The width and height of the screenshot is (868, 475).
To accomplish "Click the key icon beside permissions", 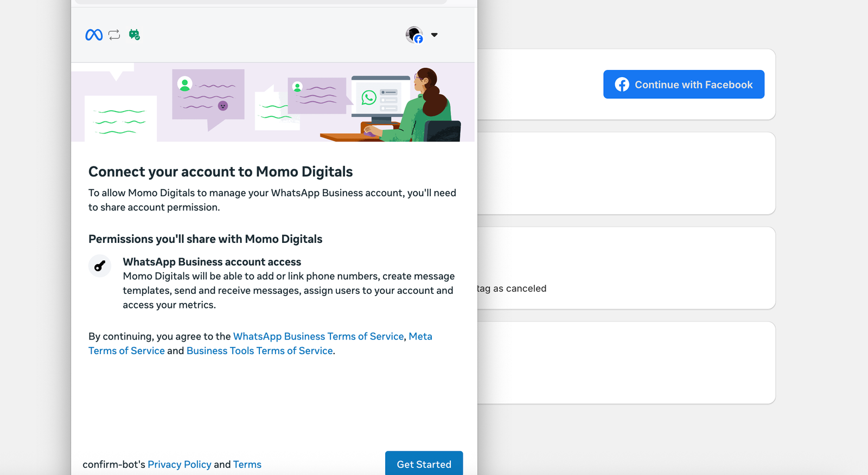I will pyautogui.click(x=100, y=266).
